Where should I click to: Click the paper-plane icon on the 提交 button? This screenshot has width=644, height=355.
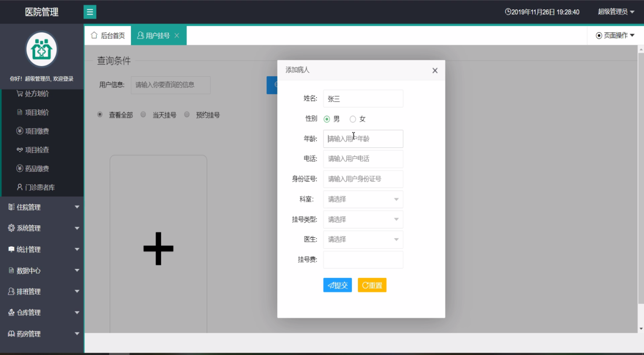click(x=331, y=285)
